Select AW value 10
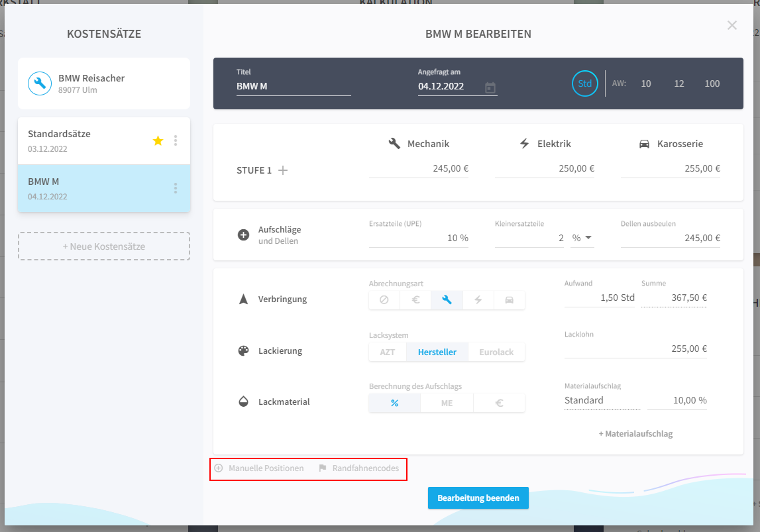The height and width of the screenshot is (532, 760). click(645, 83)
